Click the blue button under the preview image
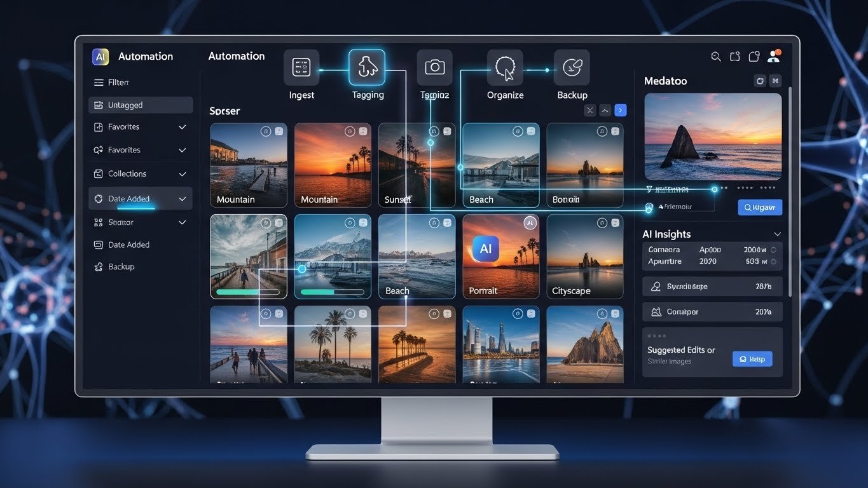Viewport: 868px width, 488px height. [760, 207]
